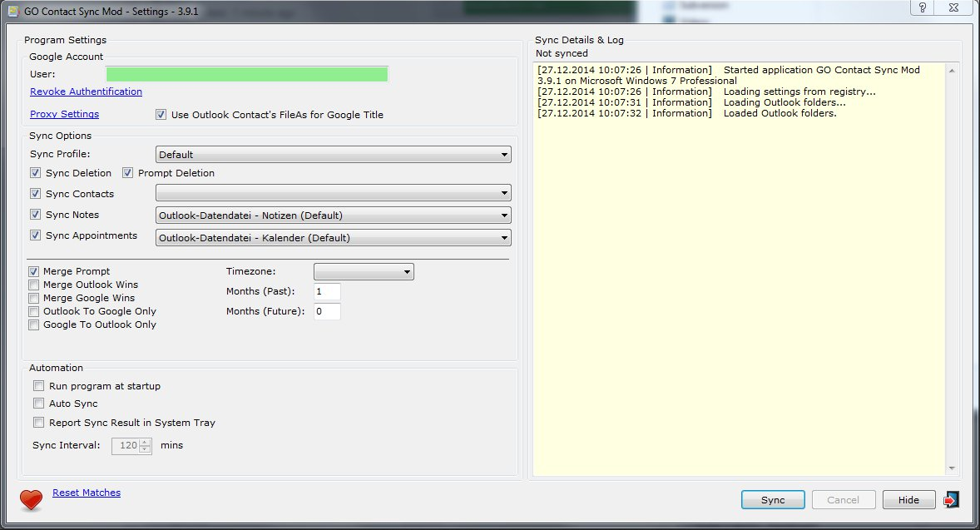Click the log scrollbar down arrow
Screen dimensions: 980x530
[x=952, y=468]
